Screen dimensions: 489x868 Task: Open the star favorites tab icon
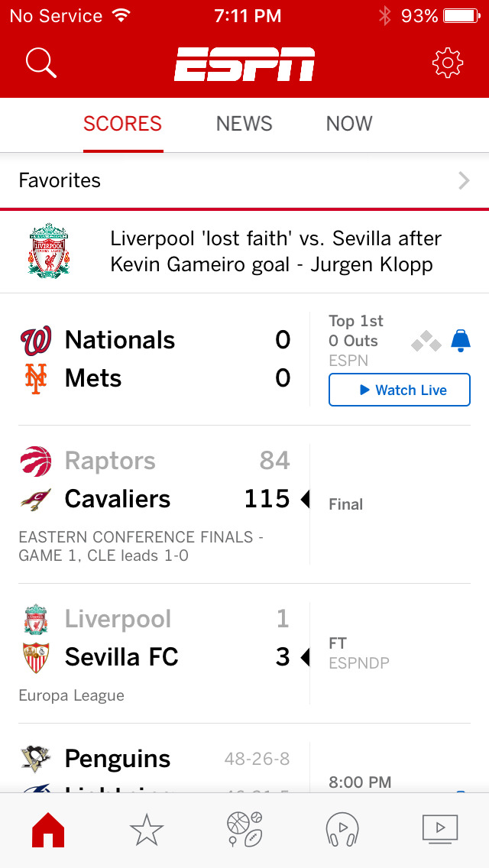coord(147,830)
